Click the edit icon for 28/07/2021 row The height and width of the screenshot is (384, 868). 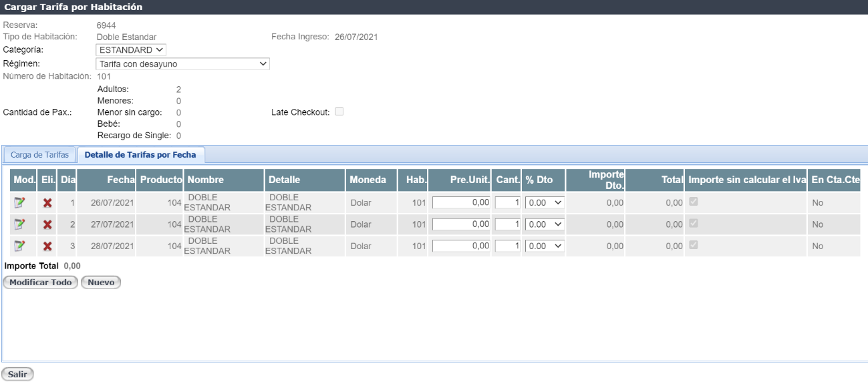(20, 246)
